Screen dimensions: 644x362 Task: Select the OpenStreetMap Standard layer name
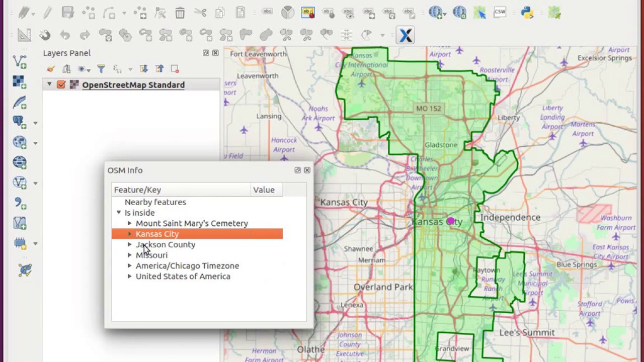[x=133, y=84]
